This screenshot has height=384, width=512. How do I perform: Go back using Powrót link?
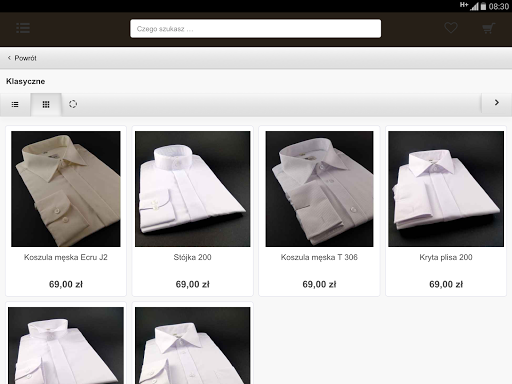tap(25, 58)
